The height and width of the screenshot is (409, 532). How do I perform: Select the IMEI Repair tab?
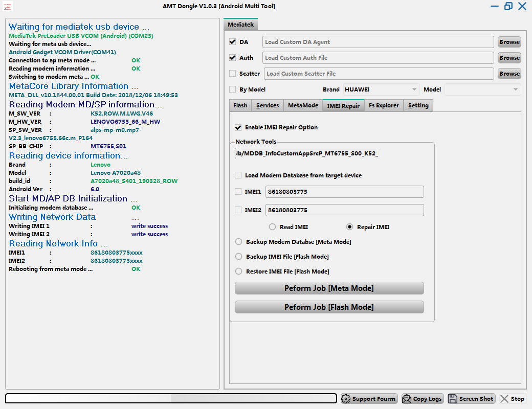pyautogui.click(x=343, y=105)
